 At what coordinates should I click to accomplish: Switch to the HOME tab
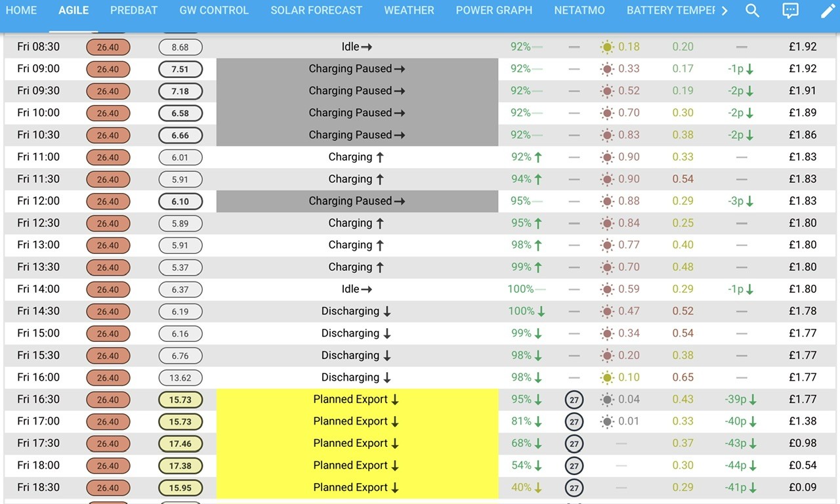(21, 10)
